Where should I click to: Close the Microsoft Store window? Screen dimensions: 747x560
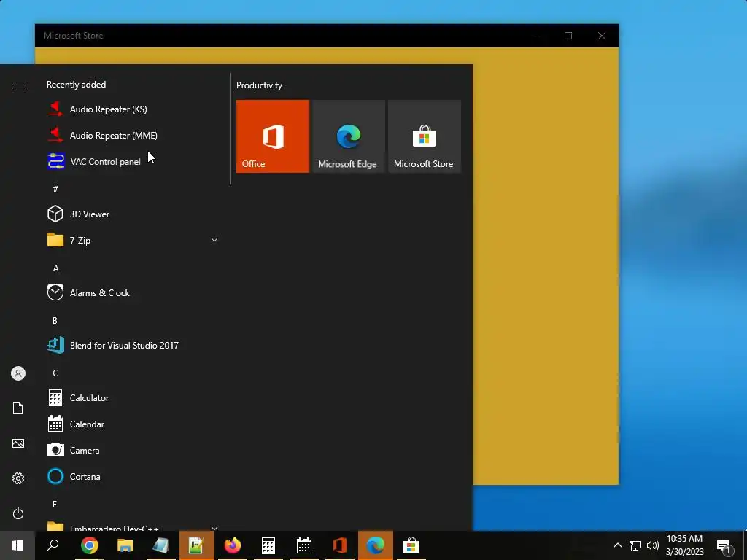(602, 36)
